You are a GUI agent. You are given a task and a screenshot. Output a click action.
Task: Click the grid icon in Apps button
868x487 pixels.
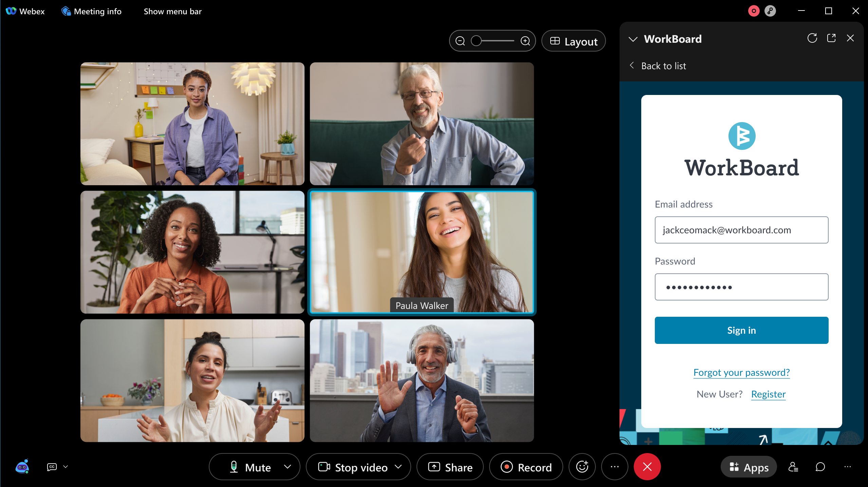[x=734, y=467]
